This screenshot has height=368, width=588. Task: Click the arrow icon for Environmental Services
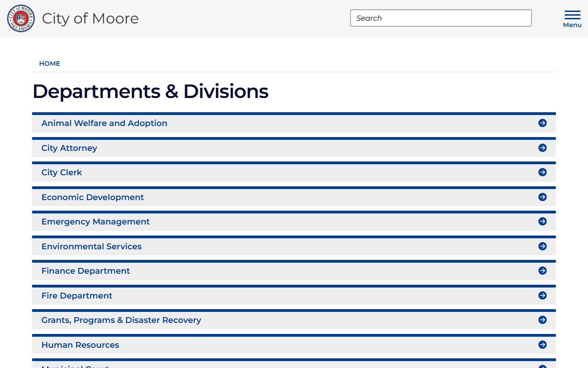(x=543, y=246)
